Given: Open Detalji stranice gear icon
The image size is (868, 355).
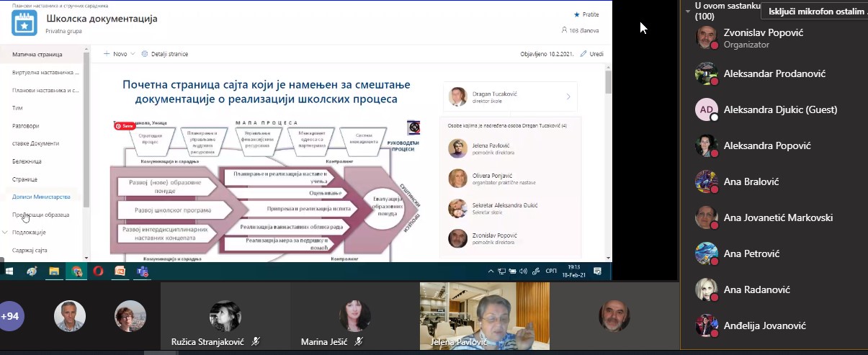Looking at the screenshot, I should tap(145, 54).
